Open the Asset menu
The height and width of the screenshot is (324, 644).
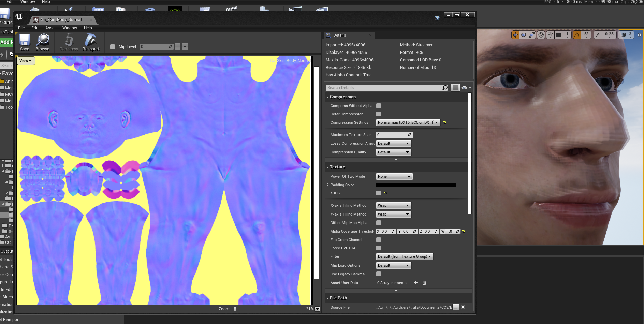click(x=50, y=28)
